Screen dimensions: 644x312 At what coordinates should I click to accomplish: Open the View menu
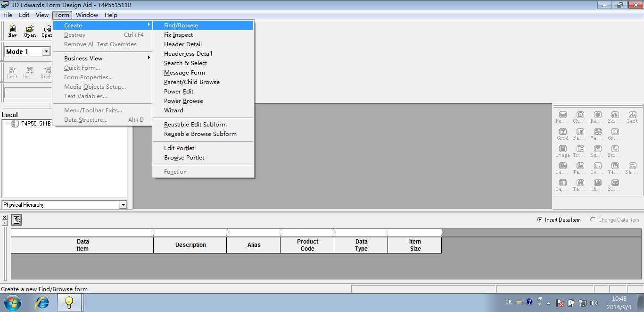click(42, 15)
